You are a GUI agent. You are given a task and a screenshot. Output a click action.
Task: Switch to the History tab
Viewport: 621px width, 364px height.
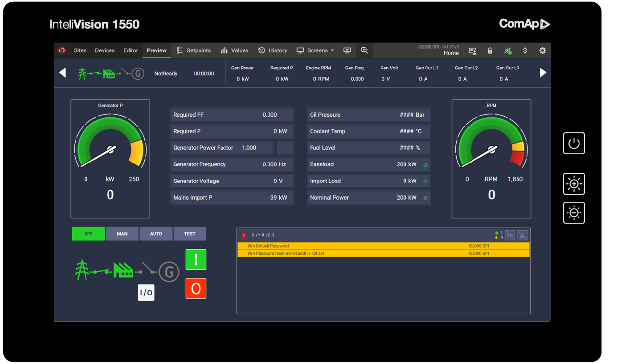point(273,51)
